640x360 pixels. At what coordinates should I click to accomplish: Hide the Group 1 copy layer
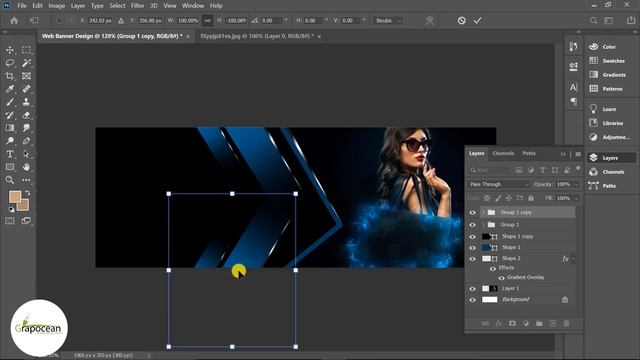click(472, 213)
